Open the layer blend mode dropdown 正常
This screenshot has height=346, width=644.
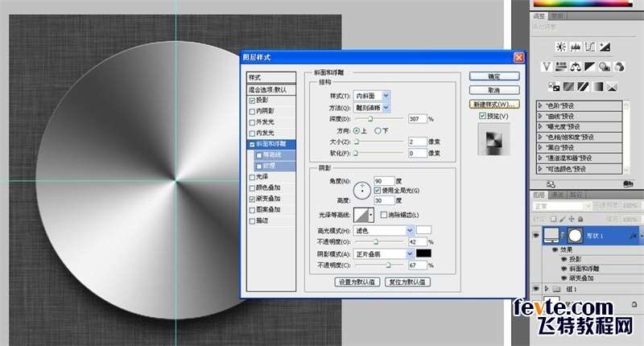561,206
